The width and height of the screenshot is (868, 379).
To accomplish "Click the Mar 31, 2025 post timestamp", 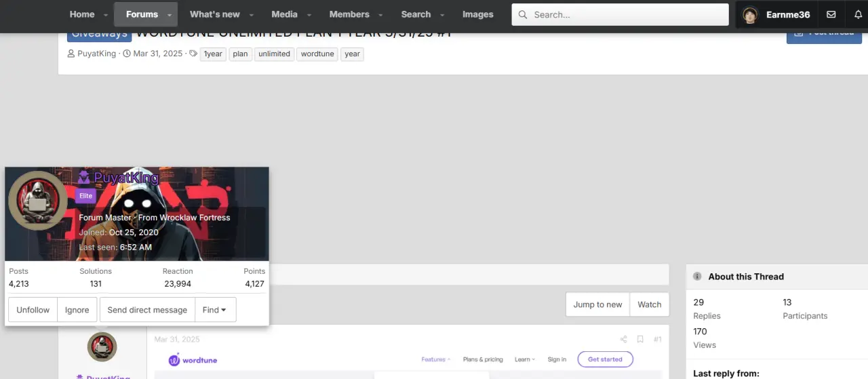I will [177, 339].
